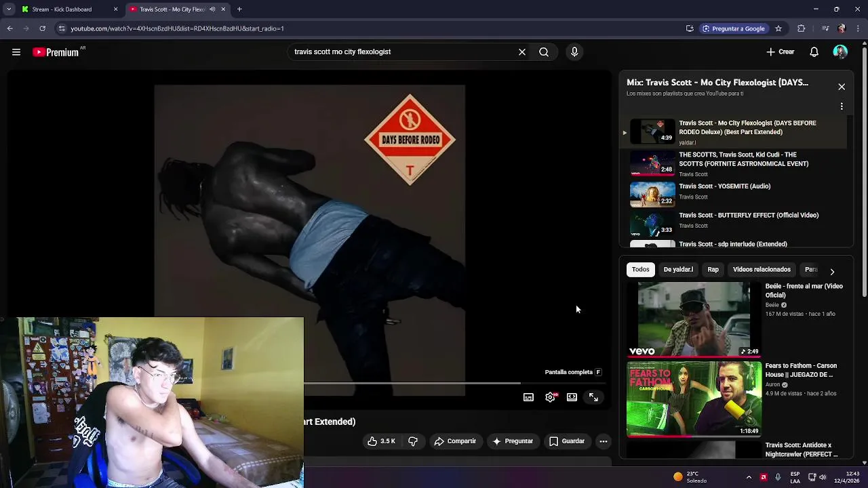Open Chrome three-dot menu
Viewport: 868px width, 488px height.
[859, 28]
